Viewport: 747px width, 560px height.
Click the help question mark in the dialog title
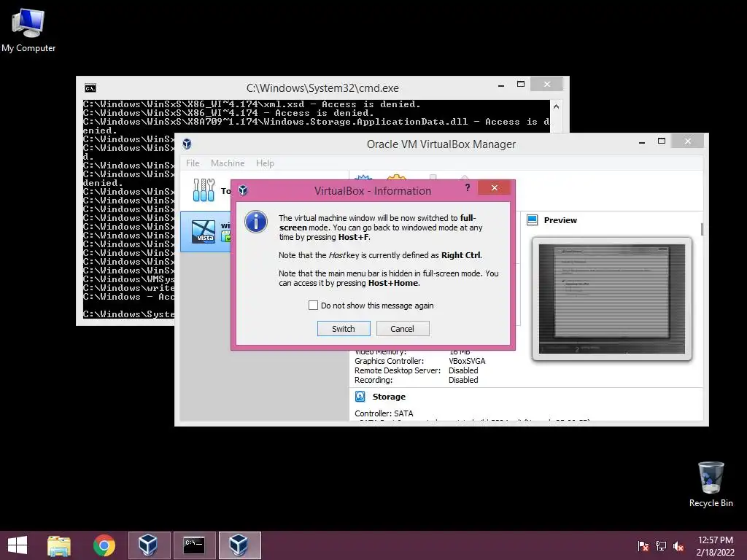pyautogui.click(x=468, y=187)
